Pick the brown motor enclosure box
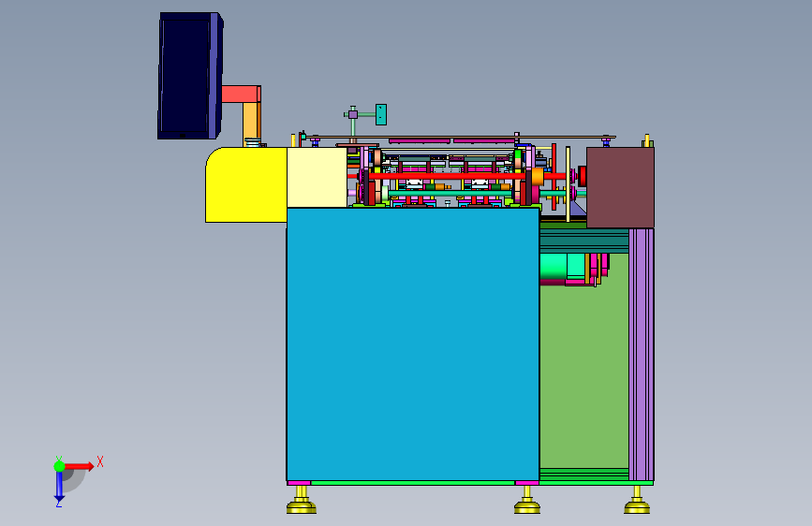Image resolution: width=812 pixels, height=526 pixels. coord(620,187)
